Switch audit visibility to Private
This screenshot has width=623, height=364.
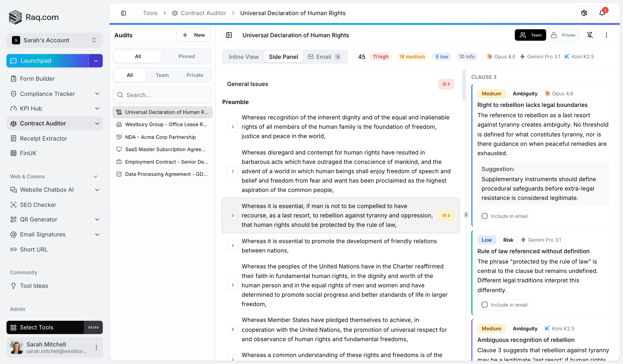point(563,35)
